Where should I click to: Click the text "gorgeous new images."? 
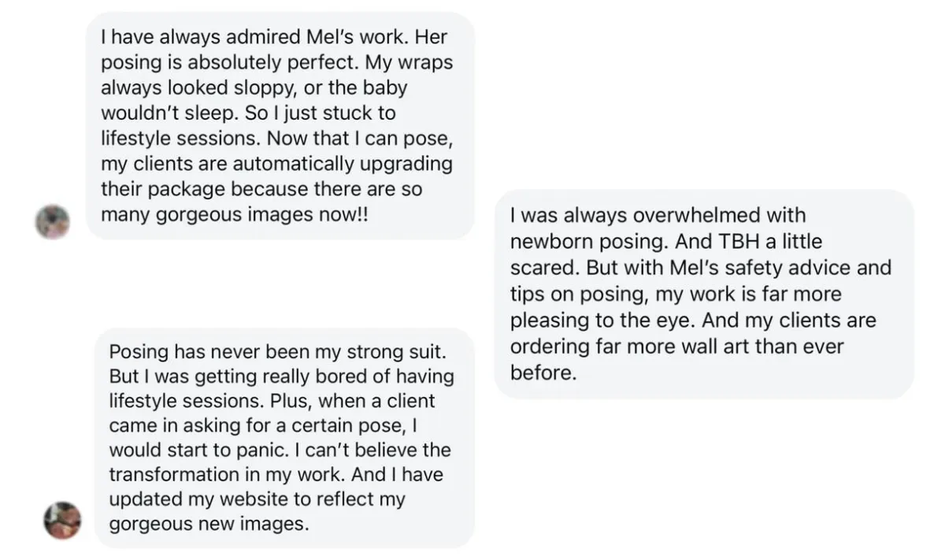coord(208,525)
